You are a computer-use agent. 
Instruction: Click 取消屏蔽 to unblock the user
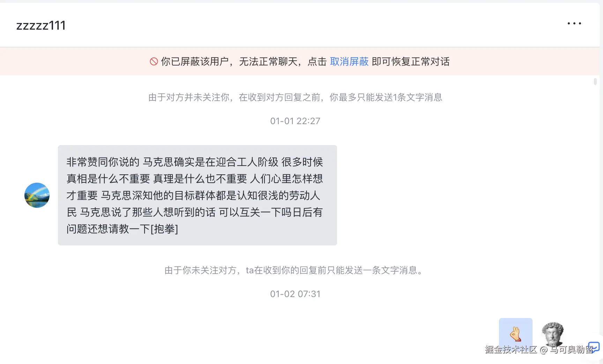tap(349, 62)
